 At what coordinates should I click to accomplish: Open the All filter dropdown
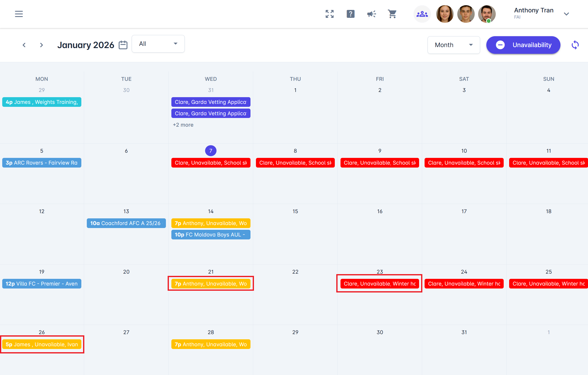[x=158, y=44]
